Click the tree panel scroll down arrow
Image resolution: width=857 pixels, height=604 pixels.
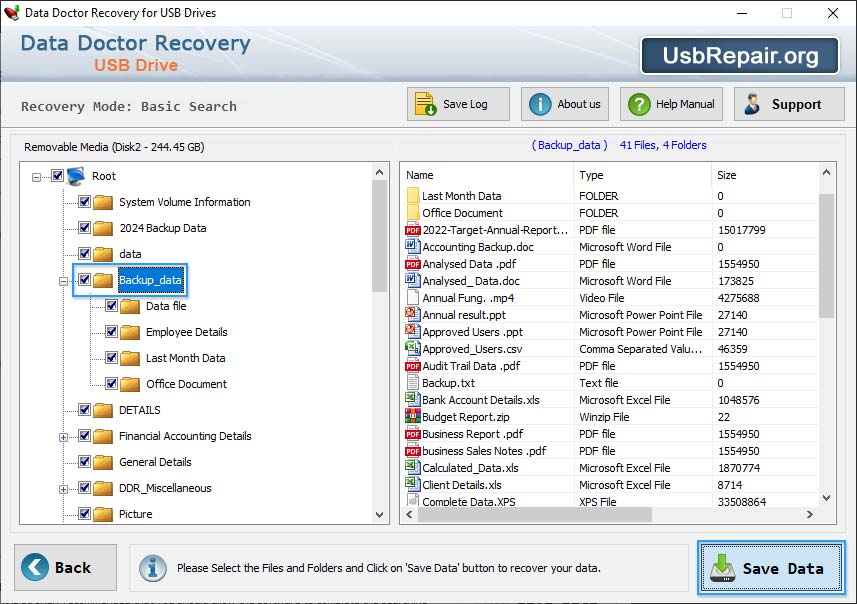tap(380, 515)
